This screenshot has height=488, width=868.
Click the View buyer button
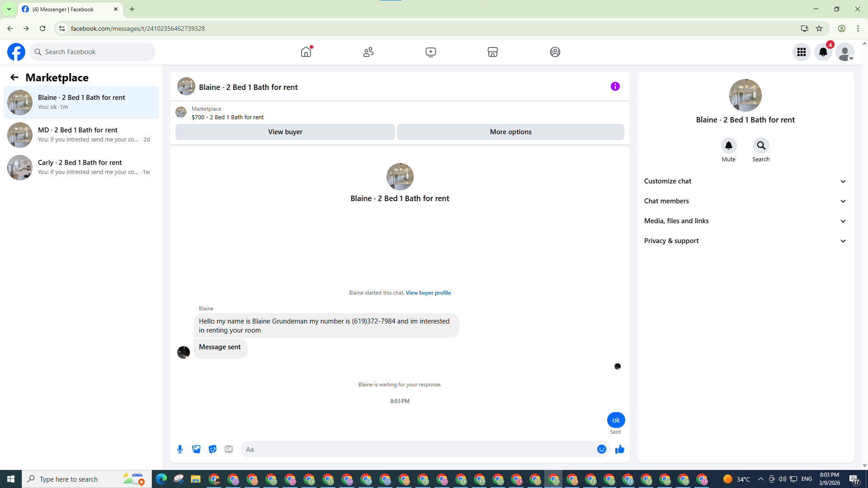point(285,132)
